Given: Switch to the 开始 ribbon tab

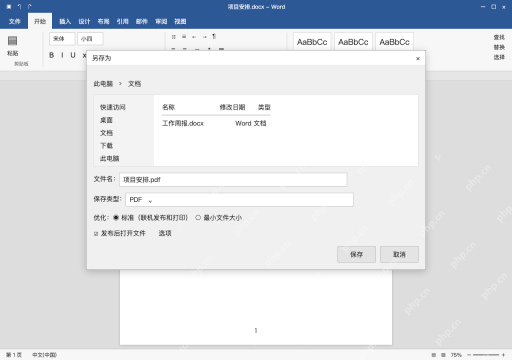Looking at the screenshot, I should pos(40,21).
